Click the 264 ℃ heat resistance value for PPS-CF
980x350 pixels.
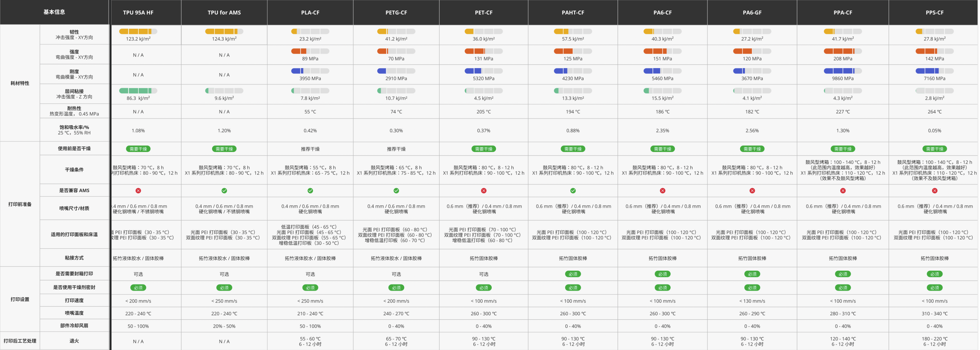point(934,112)
